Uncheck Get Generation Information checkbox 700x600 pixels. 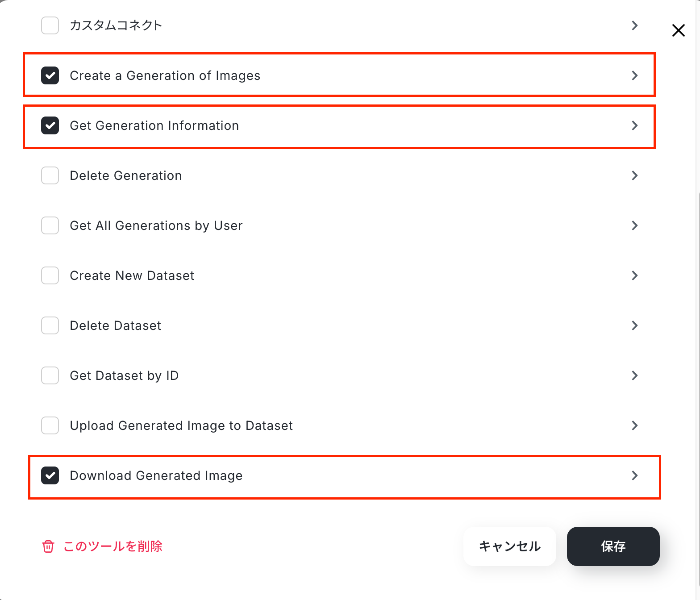tap(50, 125)
